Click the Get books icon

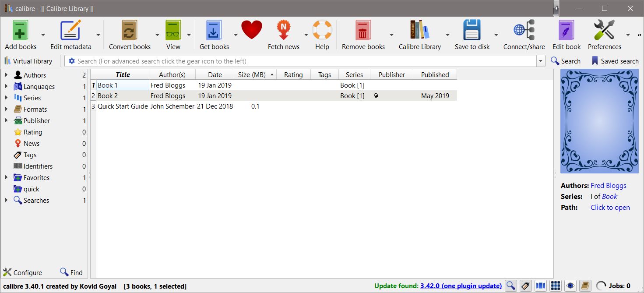[214, 31]
